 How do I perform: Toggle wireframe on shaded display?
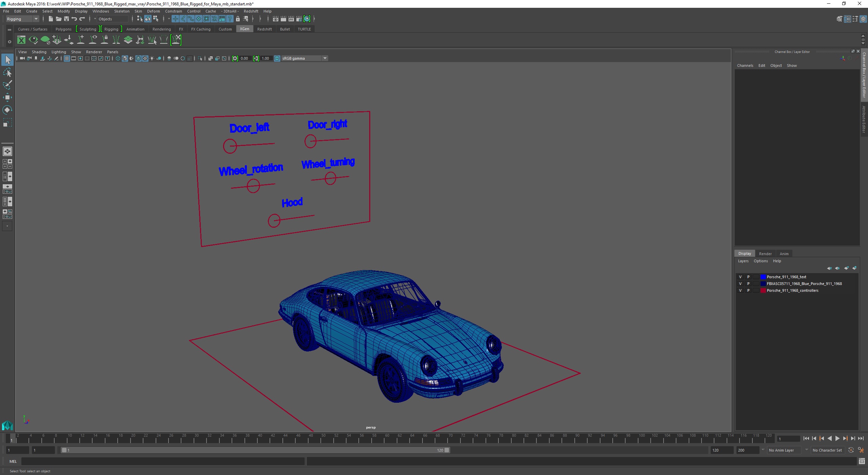coord(138,58)
